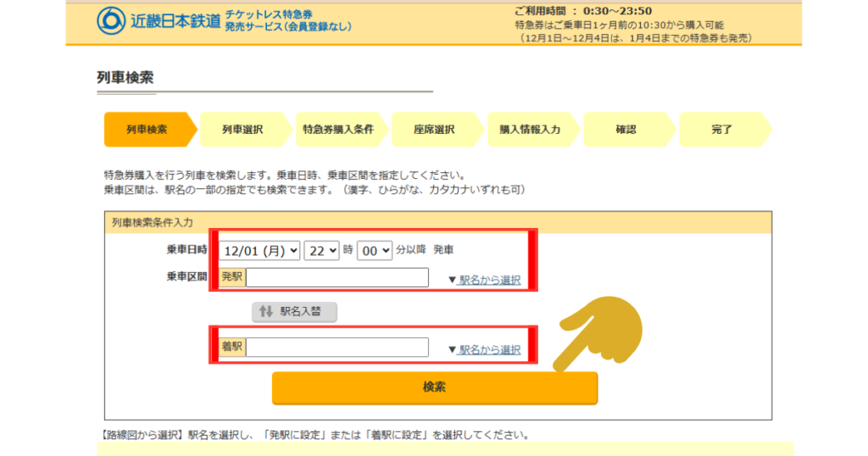Image resolution: width=868 pixels, height=456 pixels.
Task: Open the hour dropdown showing 22
Action: pos(322,250)
